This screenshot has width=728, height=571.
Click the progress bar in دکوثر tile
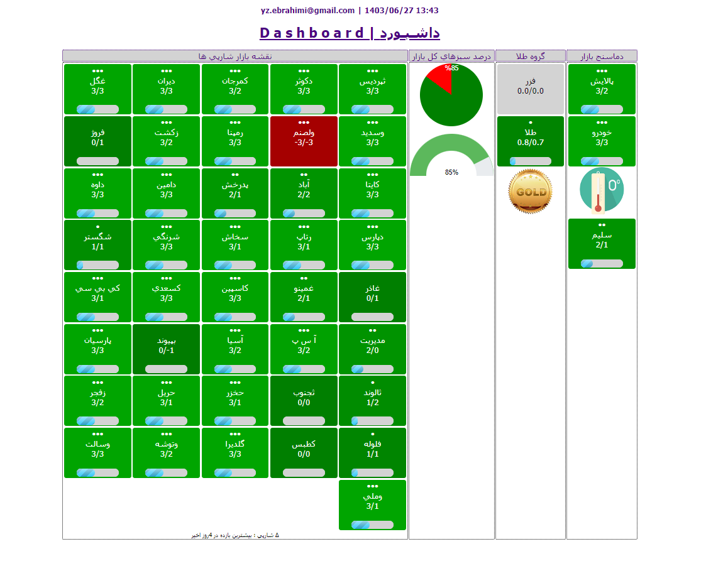(304, 109)
